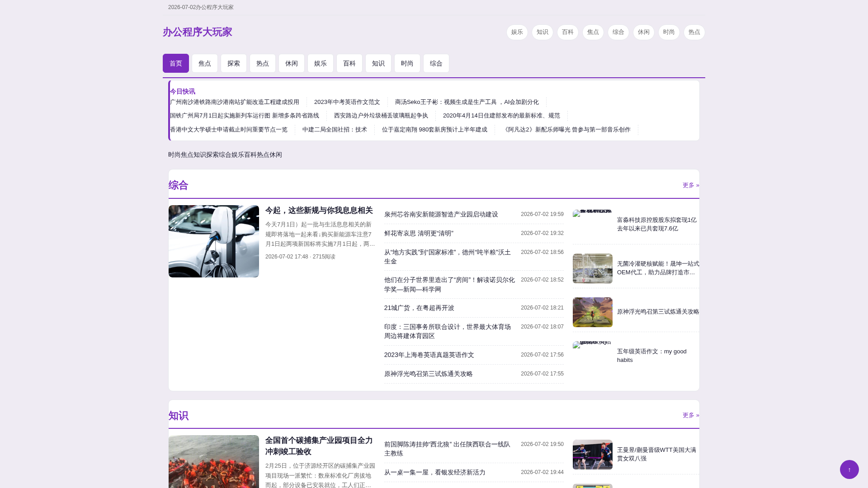Open 泉州芯谷南安新能源智造产业园启动建设 article
Viewport: 868px width, 488px height.
pos(441,215)
